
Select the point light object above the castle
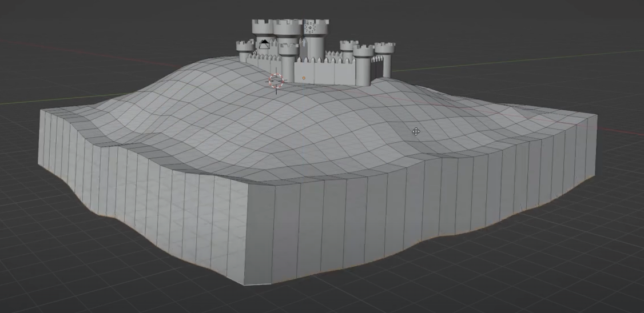(x=309, y=28)
